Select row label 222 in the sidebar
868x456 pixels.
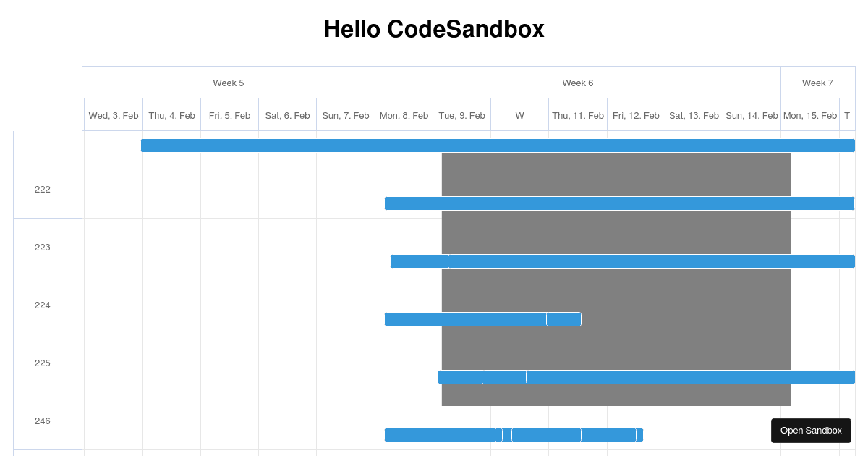[43, 190]
